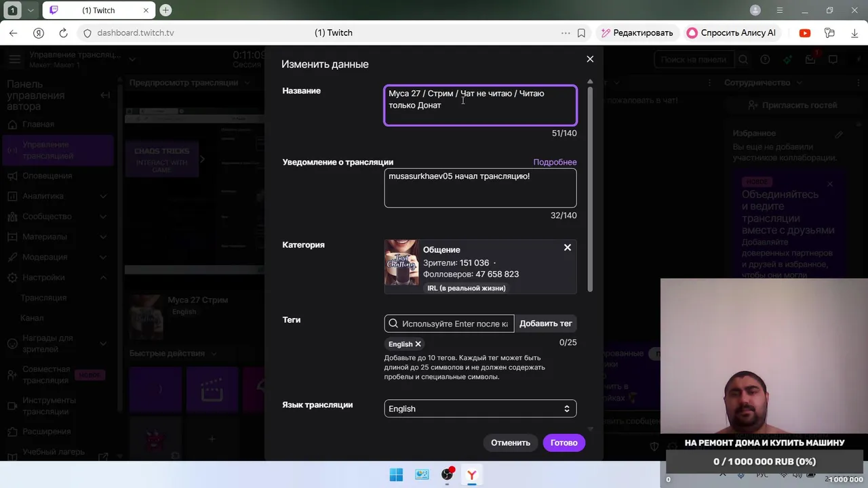Click the search icon beside Поиск на панели

tap(743, 60)
